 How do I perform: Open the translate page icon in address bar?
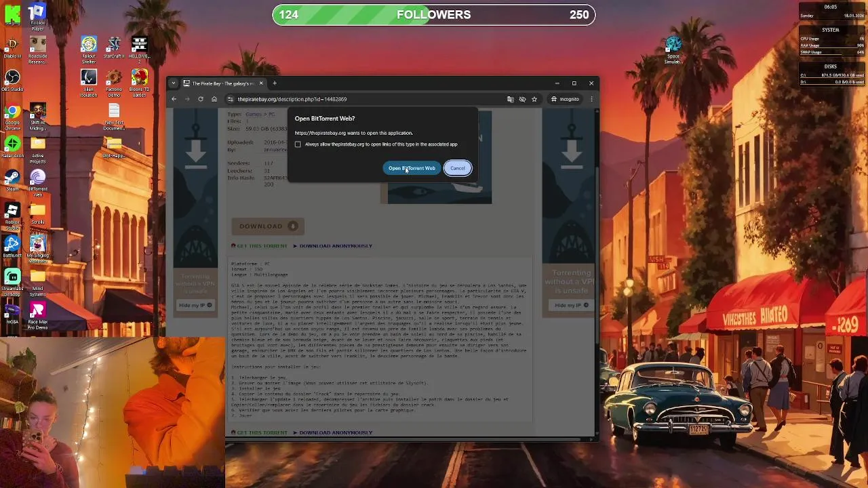(511, 99)
